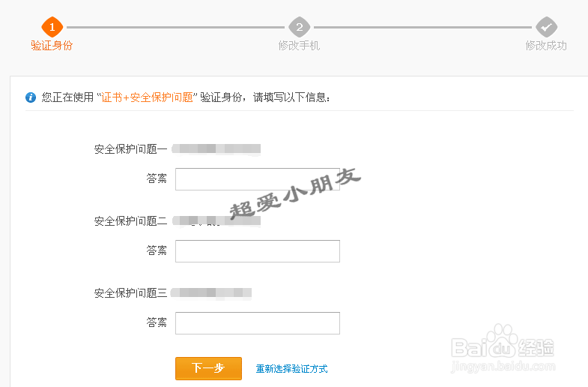Click the step 3 checkmark diamond icon
The width and height of the screenshot is (588, 387).
tap(546, 28)
